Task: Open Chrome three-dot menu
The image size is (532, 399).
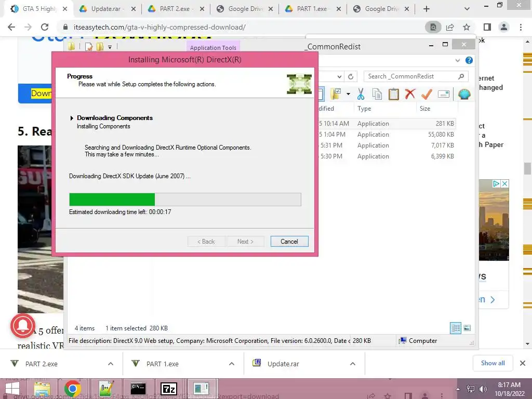Action: click(x=521, y=27)
